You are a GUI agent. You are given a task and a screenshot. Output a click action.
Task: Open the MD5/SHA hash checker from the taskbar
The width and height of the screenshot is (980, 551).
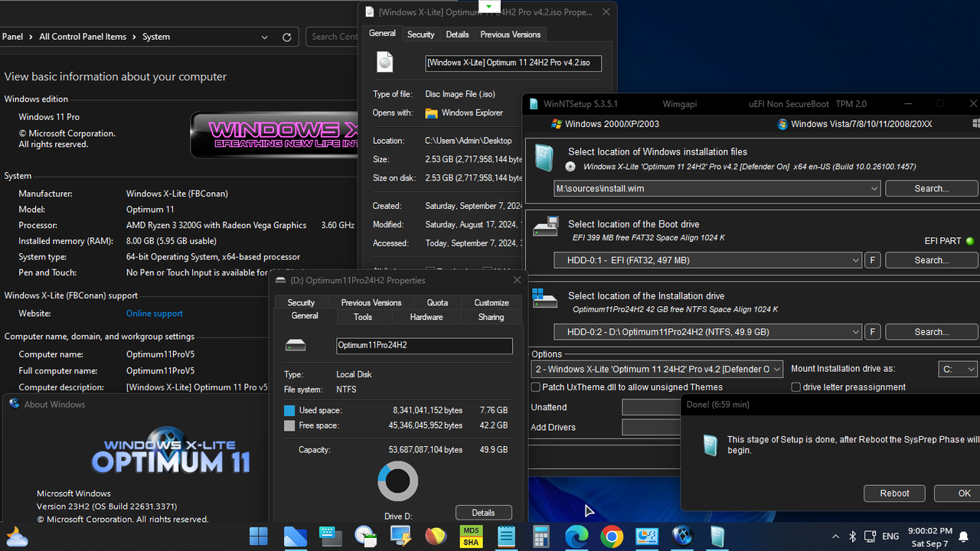click(471, 536)
